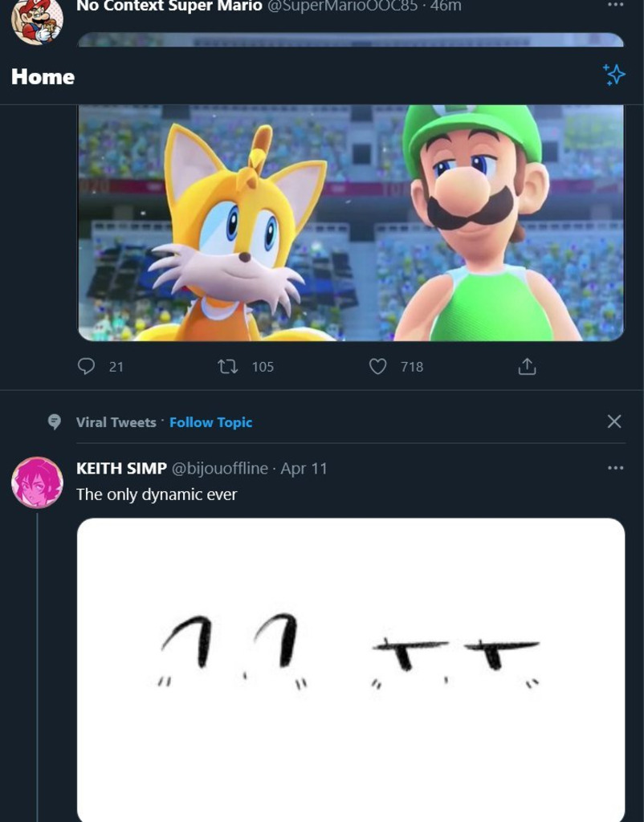The width and height of the screenshot is (644, 822).
Task: Open KEITH SIMP's profile picture
Action: [x=37, y=482]
